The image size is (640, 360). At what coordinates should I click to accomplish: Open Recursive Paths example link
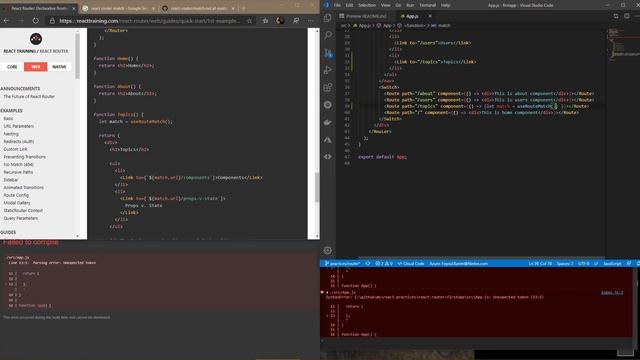coord(18,172)
